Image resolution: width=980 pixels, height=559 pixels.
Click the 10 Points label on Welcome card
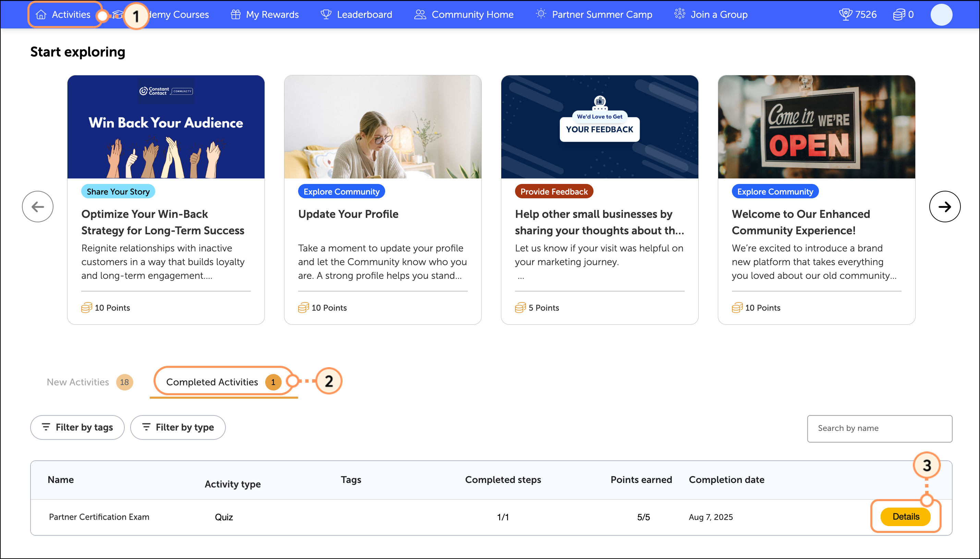tap(763, 308)
